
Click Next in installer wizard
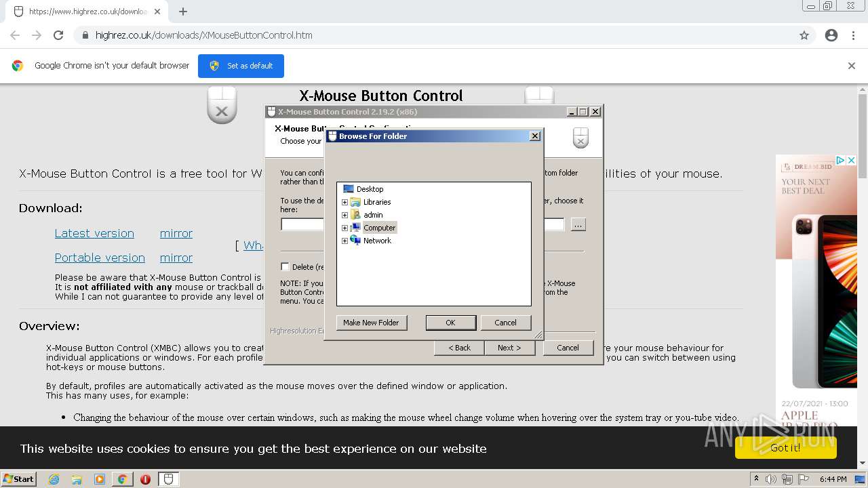point(509,348)
